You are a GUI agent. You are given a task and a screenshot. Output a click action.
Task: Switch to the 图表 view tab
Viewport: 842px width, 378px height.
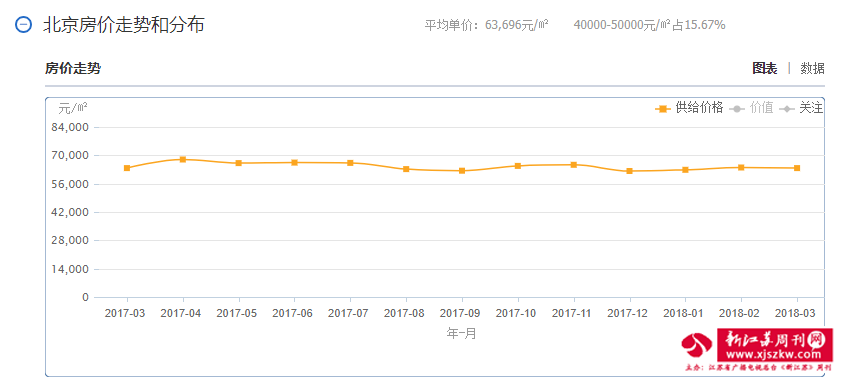tap(765, 68)
